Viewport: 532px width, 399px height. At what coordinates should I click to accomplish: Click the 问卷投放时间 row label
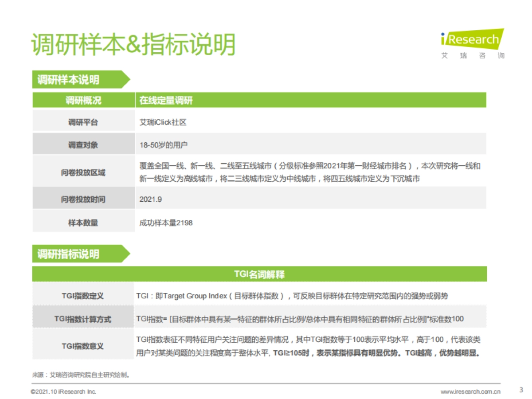click(x=83, y=199)
